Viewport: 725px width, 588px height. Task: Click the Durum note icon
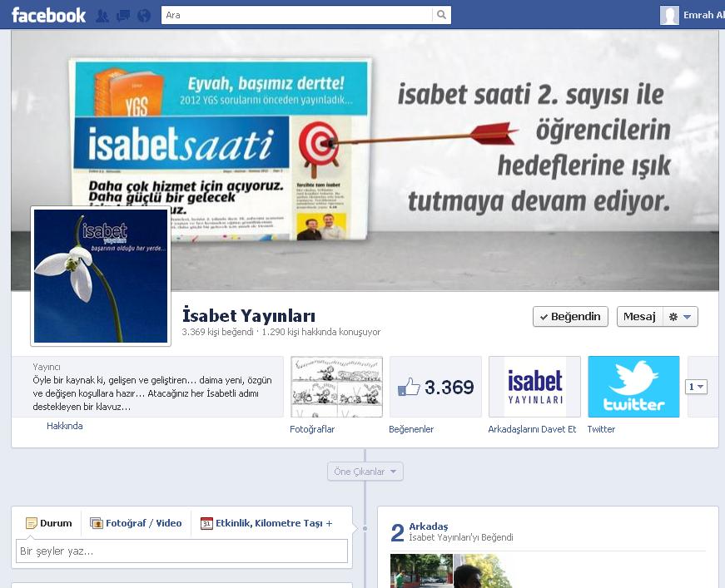point(32,523)
